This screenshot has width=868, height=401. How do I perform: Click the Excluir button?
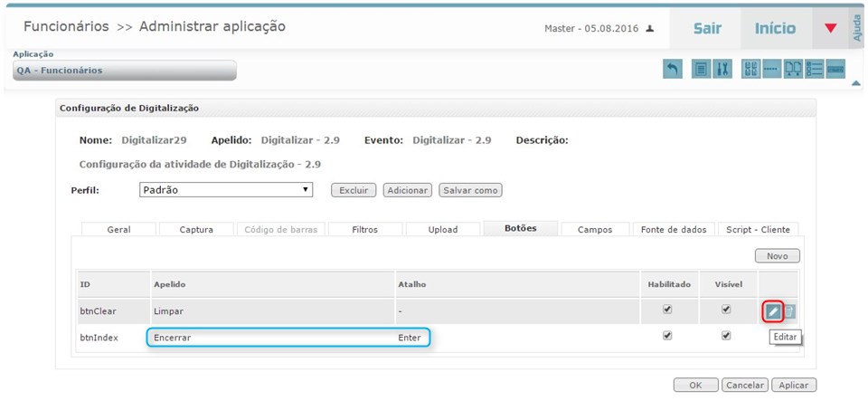(x=354, y=190)
